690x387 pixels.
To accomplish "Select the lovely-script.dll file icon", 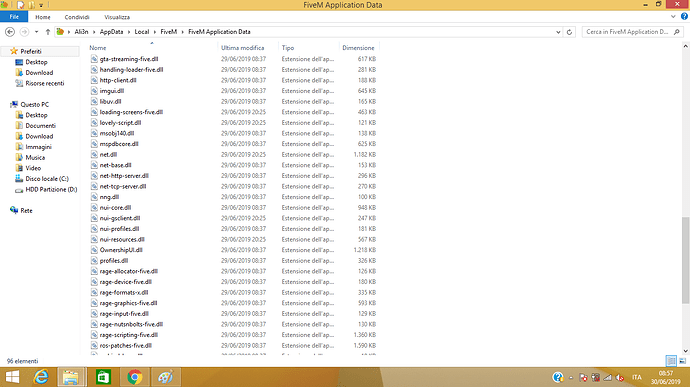I will pyautogui.click(x=94, y=123).
